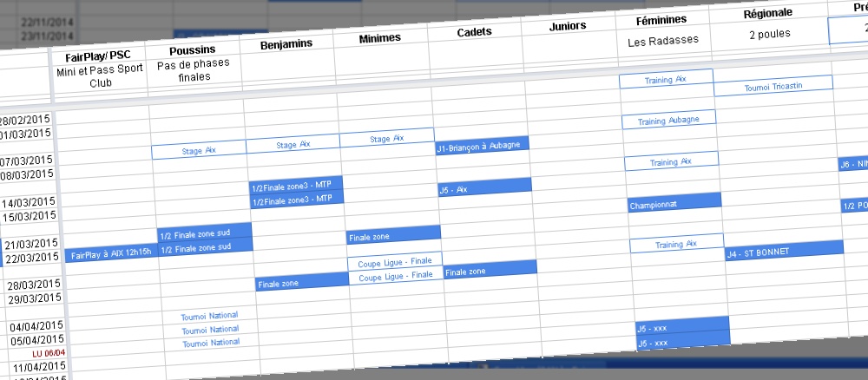Image resolution: width=868 pixels, height=380 pixels.
Task: Click the upper J5 - xxx cell
Action: [x=682, y=327]
